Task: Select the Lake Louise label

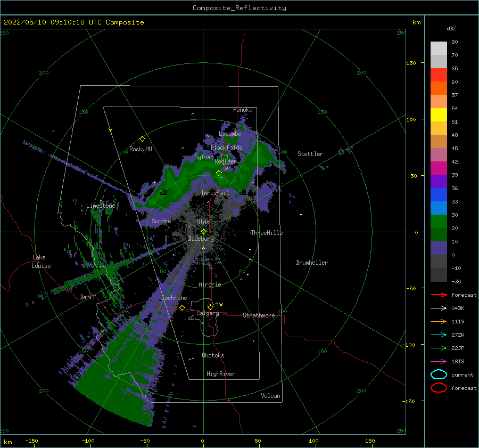Action: [x=41, y=262]
